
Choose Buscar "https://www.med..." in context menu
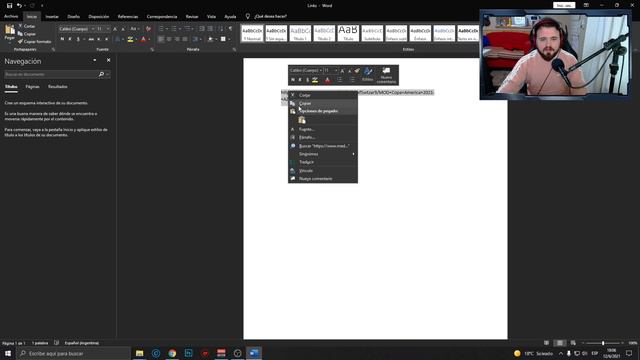(x=323, y=146)
